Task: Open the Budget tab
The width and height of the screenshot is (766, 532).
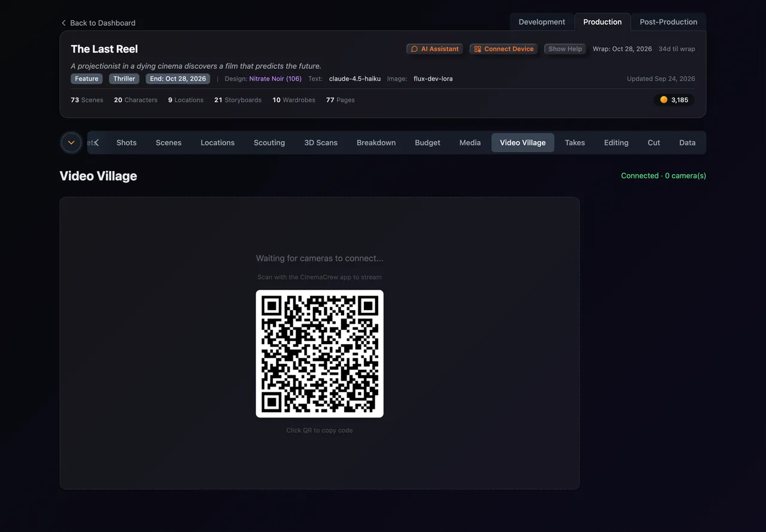Action: pos(427,142)
